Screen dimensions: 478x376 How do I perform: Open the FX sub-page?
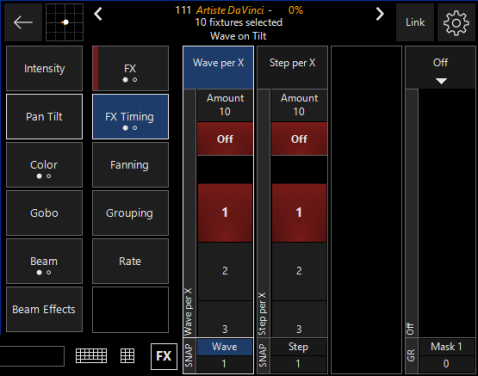[130, 68]
